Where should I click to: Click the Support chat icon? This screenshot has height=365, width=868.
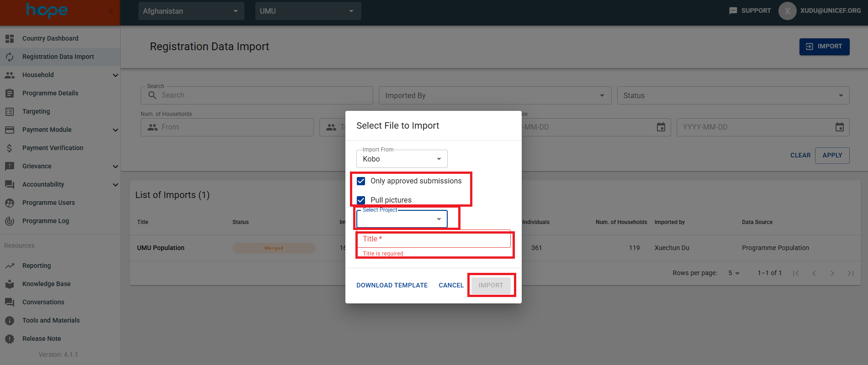click(733, 11)
